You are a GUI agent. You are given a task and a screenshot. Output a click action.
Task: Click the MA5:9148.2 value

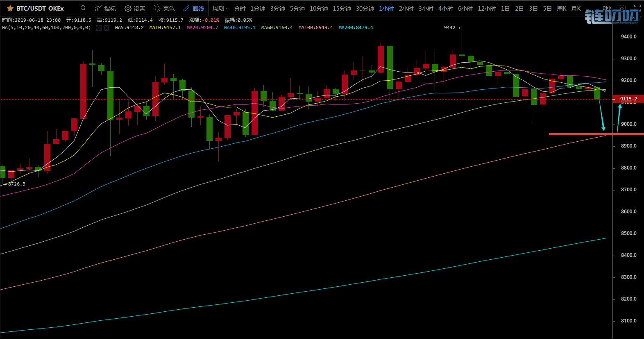click(x=129, y=27)
